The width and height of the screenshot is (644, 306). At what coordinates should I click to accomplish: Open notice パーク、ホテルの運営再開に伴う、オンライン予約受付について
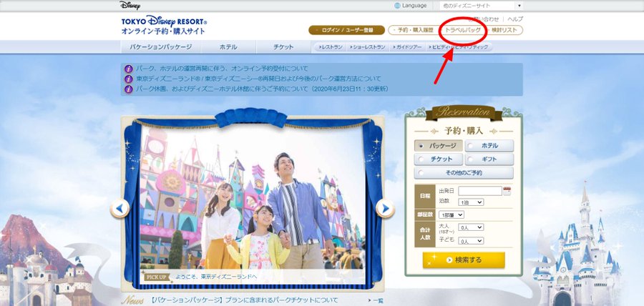tap(222, 69)
